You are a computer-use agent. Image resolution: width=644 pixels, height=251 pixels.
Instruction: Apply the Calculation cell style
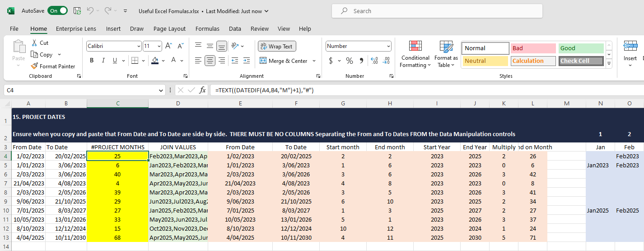tap(533, 61)
